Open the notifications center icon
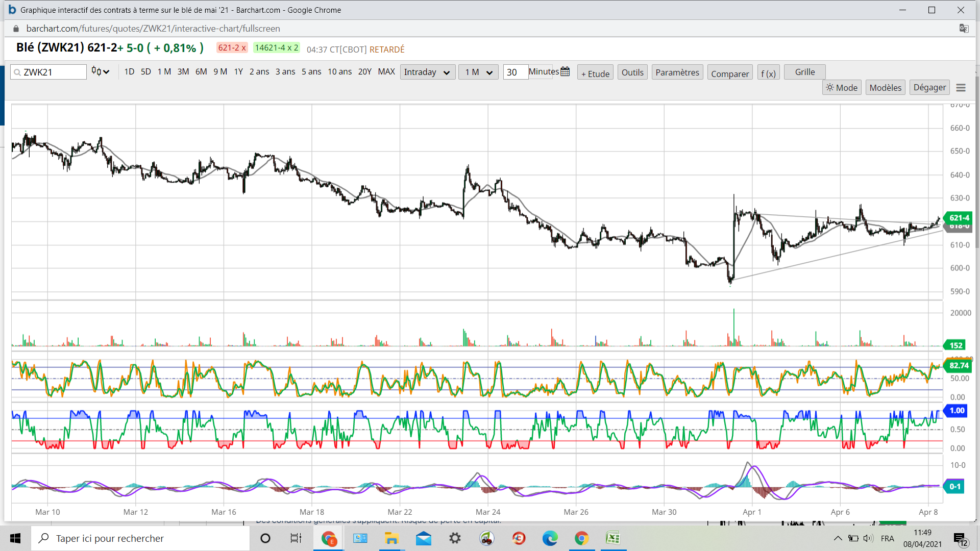980x551 pixels. tap(960, 538)
